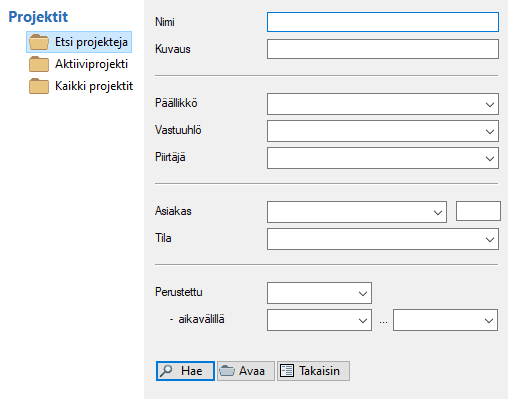This screenshot has width=508, height=399.
Task: Click the Nimi label
Action: pos(165,22)
